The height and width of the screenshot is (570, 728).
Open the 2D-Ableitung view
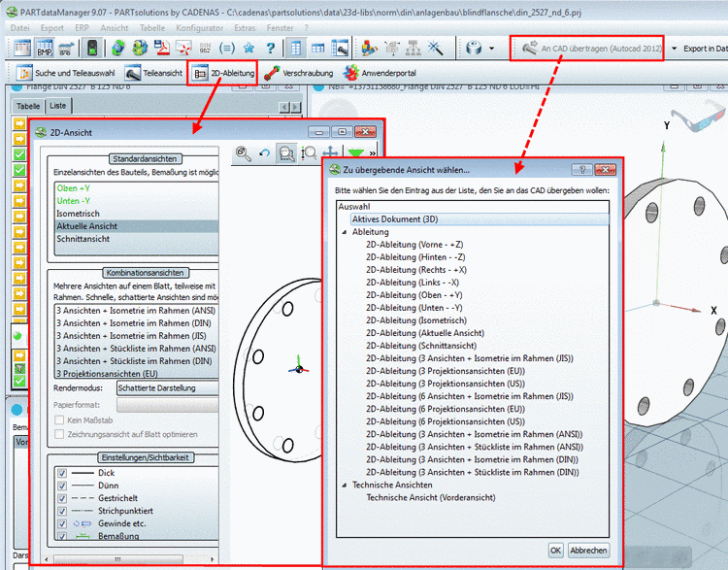pos(223,73)
